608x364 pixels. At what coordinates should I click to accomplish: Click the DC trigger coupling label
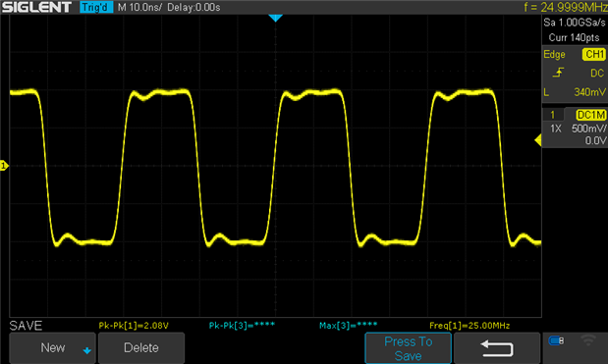click(597, 74)
